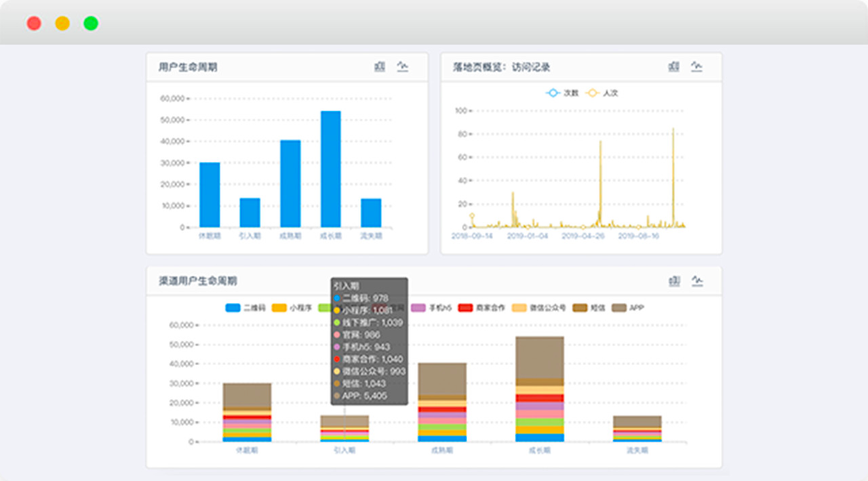Viewport: 868px width, 481px height.
Task: Toggle the 微信公众号 legend entry
Action: [x=520, y=308]
